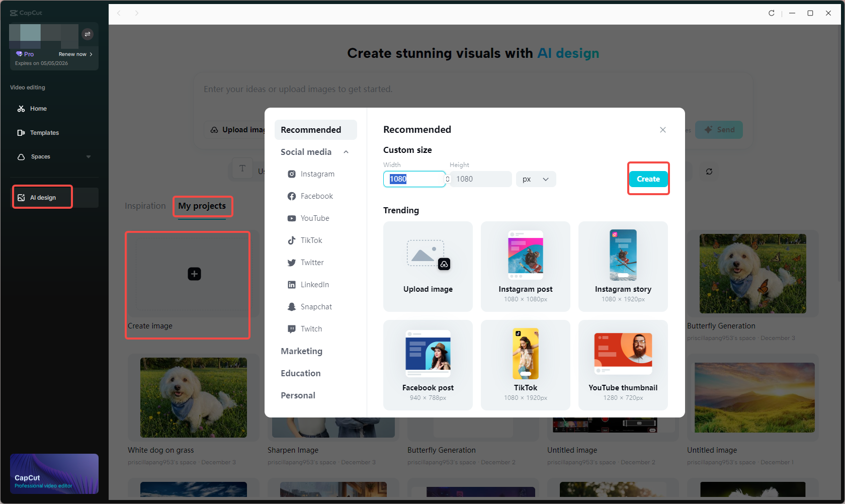This screenshot has height=504, width=845.
Task: Click the regenerate icon beside Send
Action: tap(709, 172)
